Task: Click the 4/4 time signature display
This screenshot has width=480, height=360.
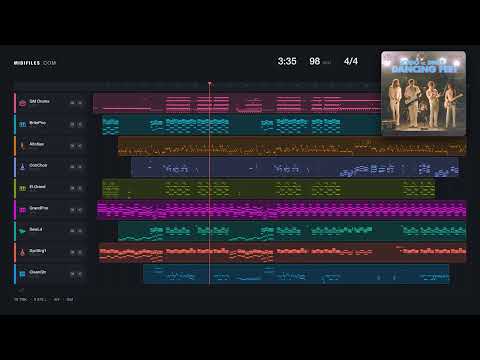Action: tap(351, 61)
